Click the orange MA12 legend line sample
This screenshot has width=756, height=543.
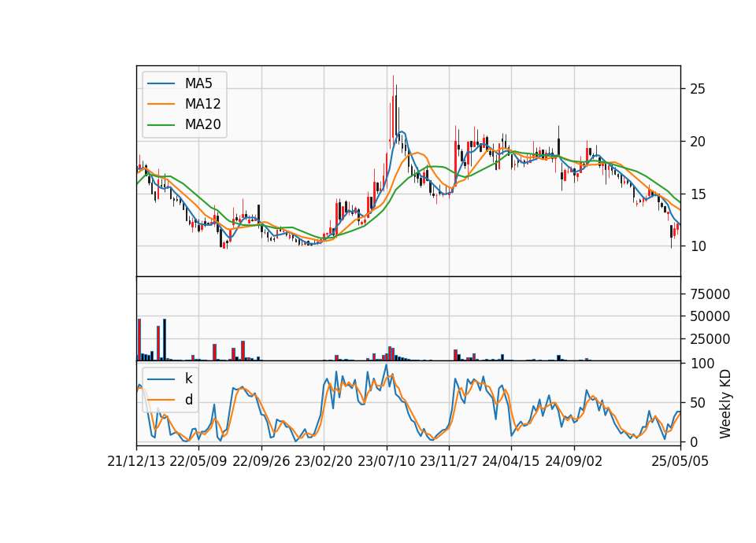[161, 104]
